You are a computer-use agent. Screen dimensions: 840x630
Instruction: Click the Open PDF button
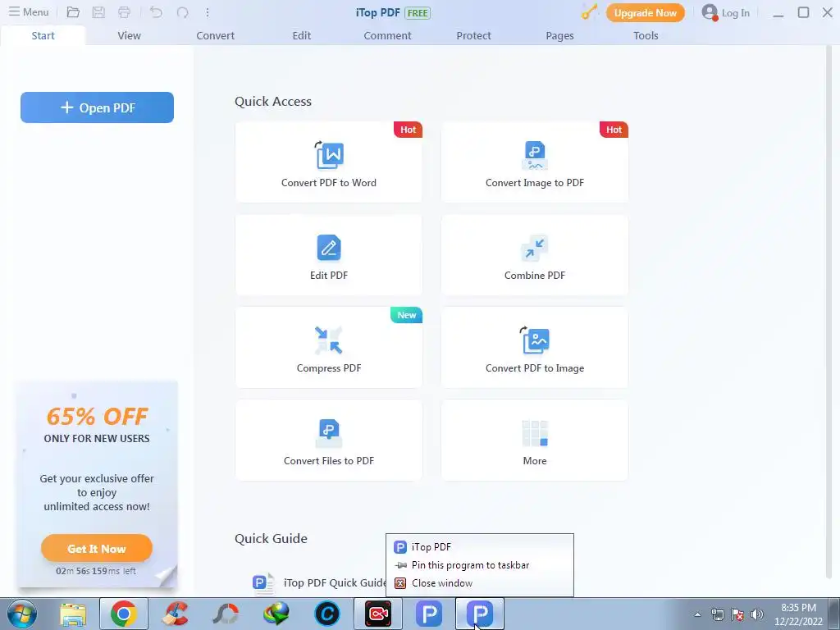[97, 107]
